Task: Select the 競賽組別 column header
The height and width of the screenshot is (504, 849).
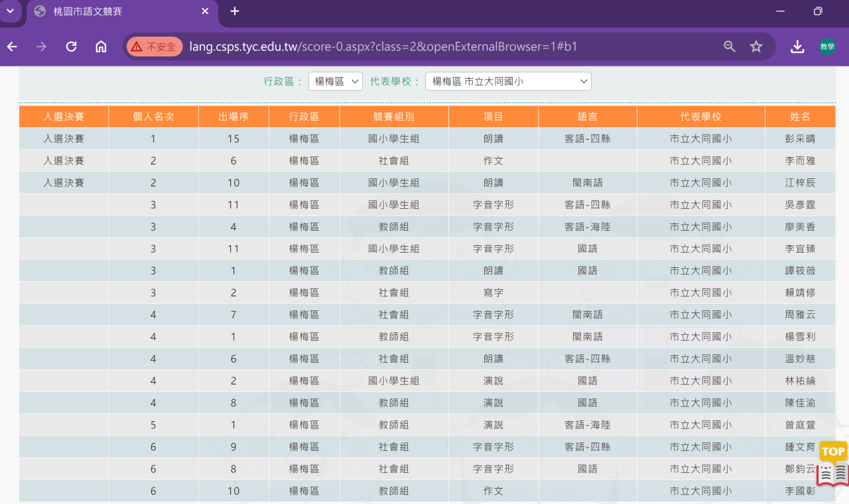Action: (394, 117)
